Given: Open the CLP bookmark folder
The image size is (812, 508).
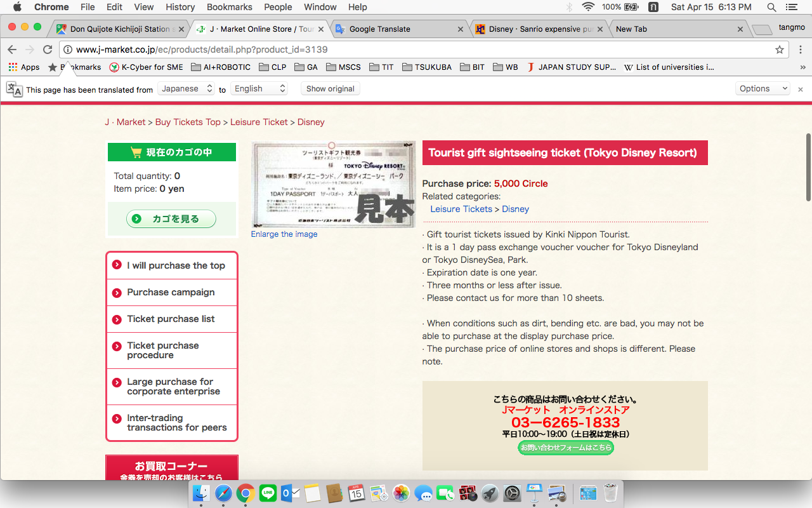Looking at the screenshot, I should pos(272,67).
